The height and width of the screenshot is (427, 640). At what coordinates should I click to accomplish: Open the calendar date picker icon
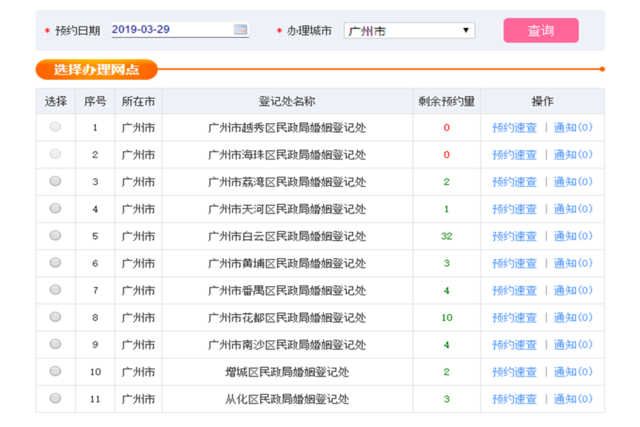[241, 30]
